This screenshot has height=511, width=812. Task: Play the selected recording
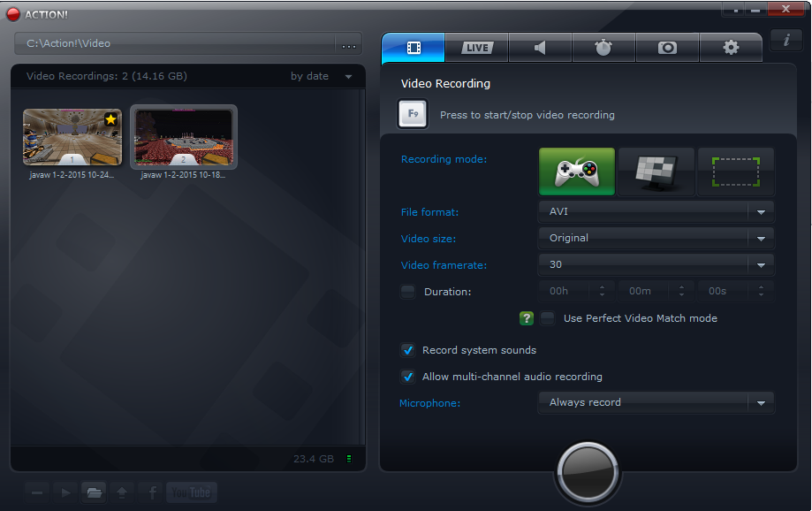pos(65,492)
